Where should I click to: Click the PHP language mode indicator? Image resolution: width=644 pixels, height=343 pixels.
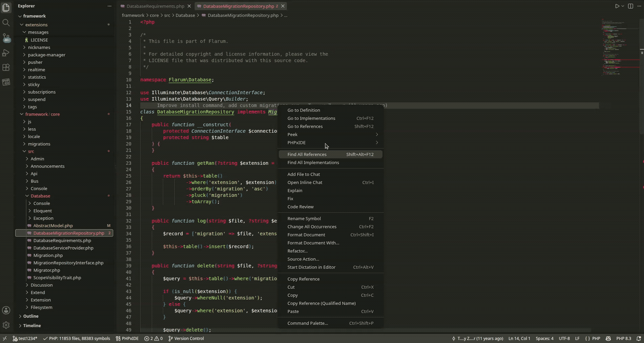pos(596,339)
